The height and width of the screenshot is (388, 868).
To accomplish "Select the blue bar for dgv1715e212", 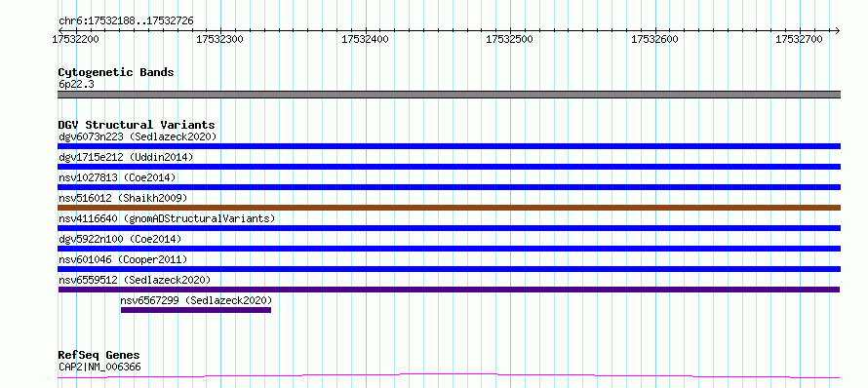I will (449, 167).
